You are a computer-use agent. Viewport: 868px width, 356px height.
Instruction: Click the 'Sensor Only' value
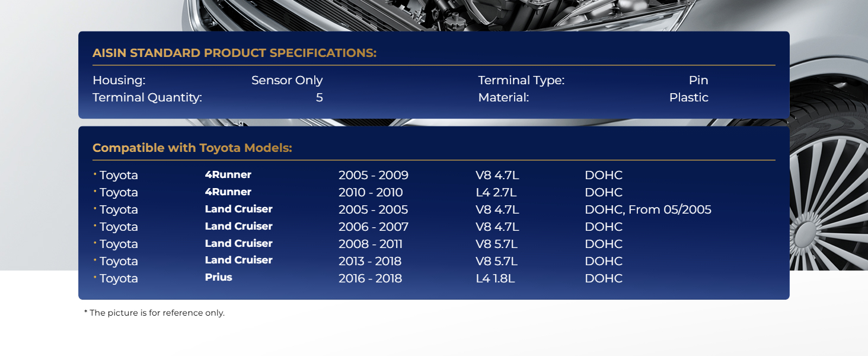(287, 81)
